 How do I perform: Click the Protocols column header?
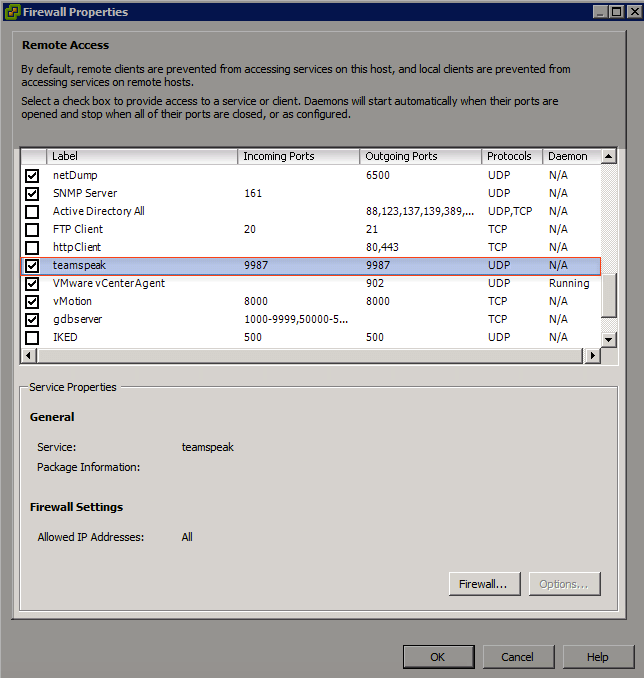click(511, 157)
